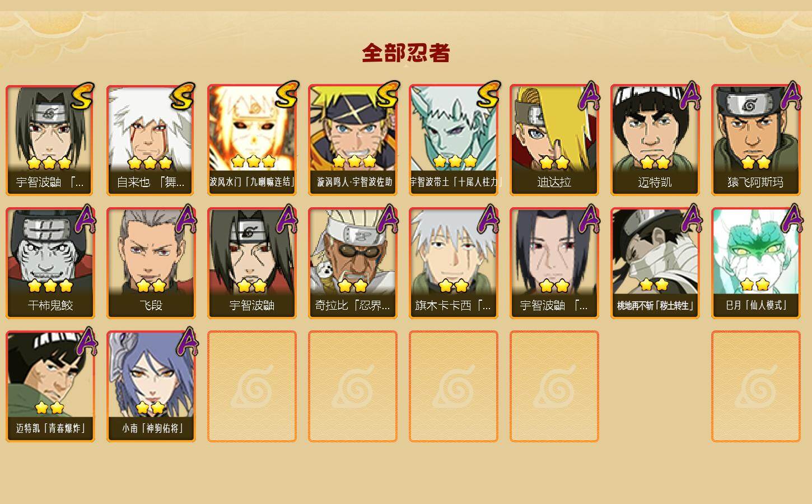Select the 小南「神驹佑将」 card
Viewport: 812px width, 504px height.
tap(151, 386)
